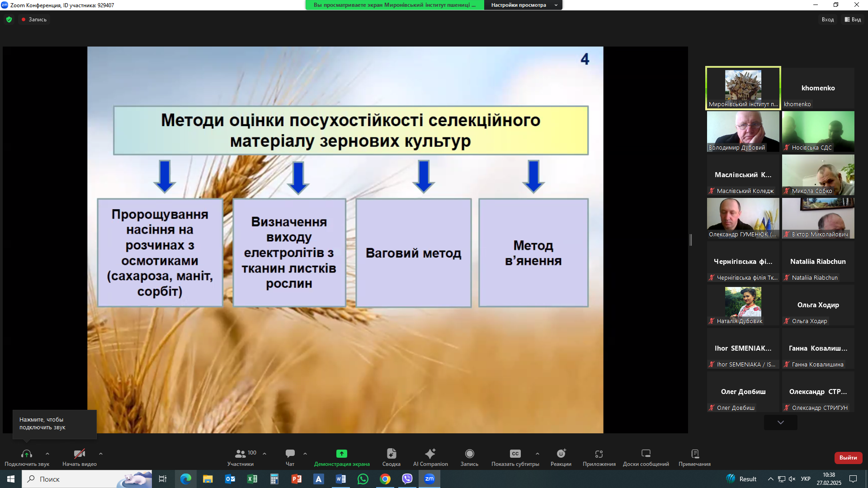868x488 pixels.
Task: Open the Chat panel icon
Action: click(290, 454)
